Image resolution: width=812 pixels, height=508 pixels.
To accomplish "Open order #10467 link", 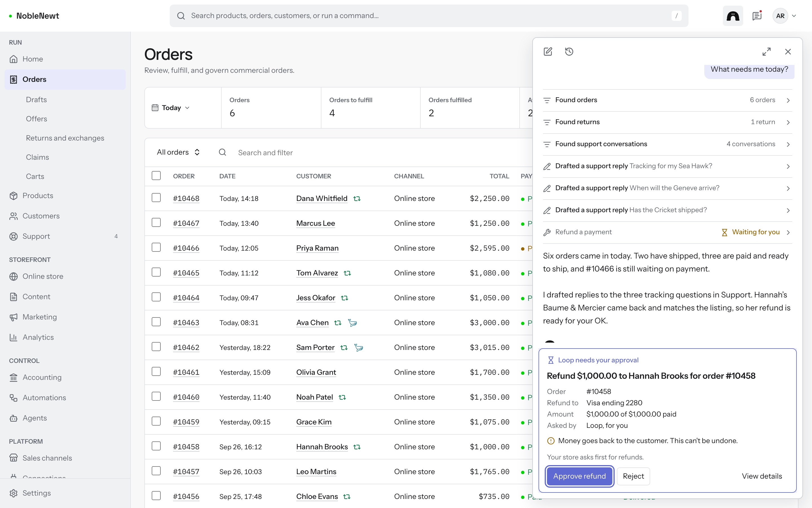I will (186, 224).
